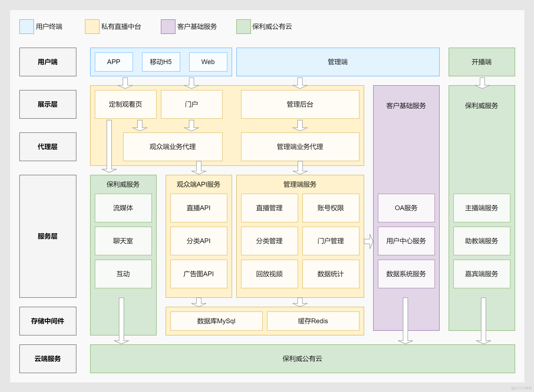Click the 移动H5 box
The height and width of the screenshot is (392, 534).
tap(161, 62)
